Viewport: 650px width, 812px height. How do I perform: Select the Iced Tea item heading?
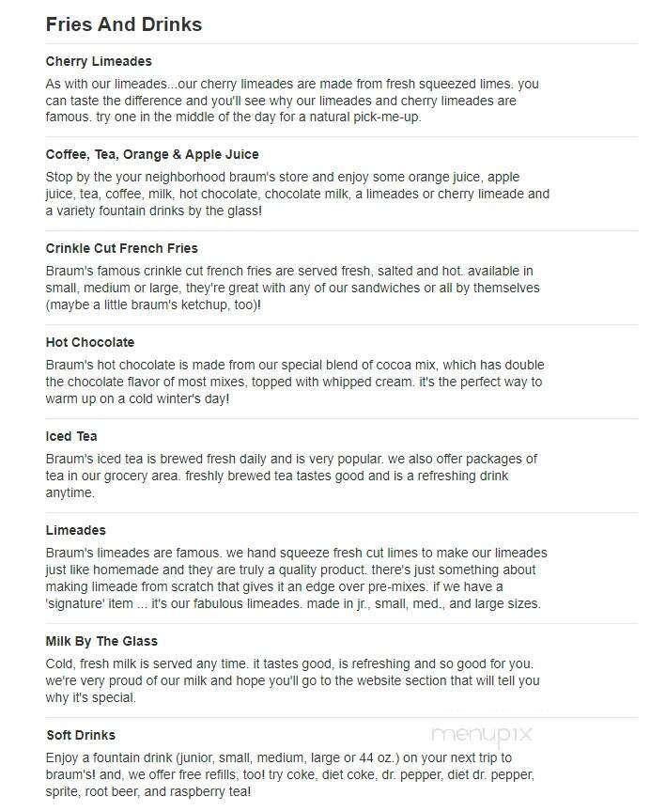(x=71, y=437)
